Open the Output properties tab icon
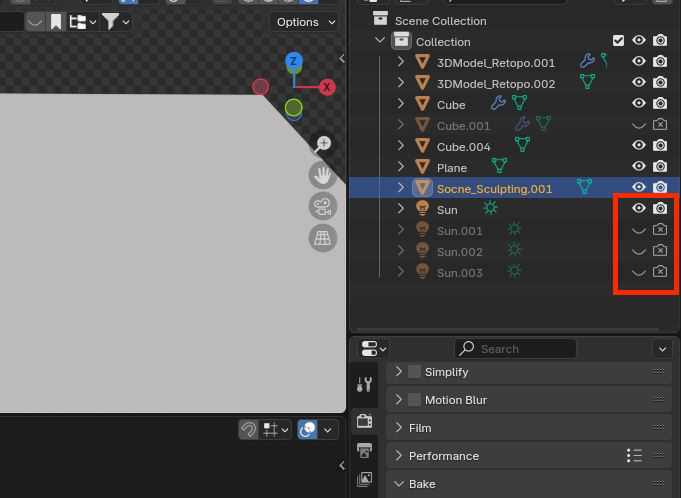The height and width of the screenshot is (498, 681). point(364,450)
